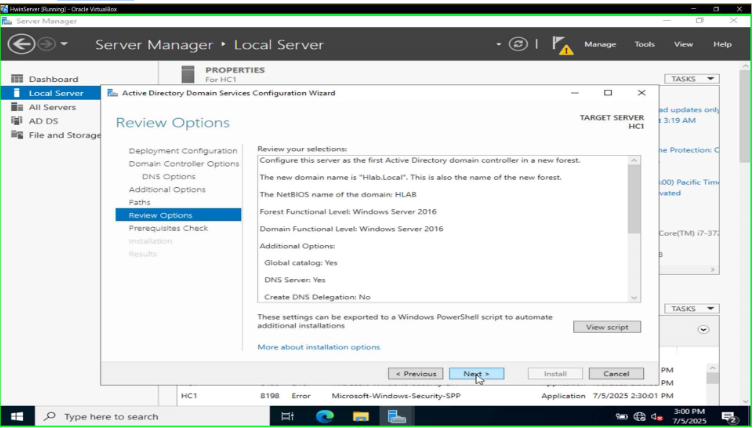Launch Microsoft Edge from the taskbar
Viewport: 754px width, 428px height.
(x=325, y=416)
